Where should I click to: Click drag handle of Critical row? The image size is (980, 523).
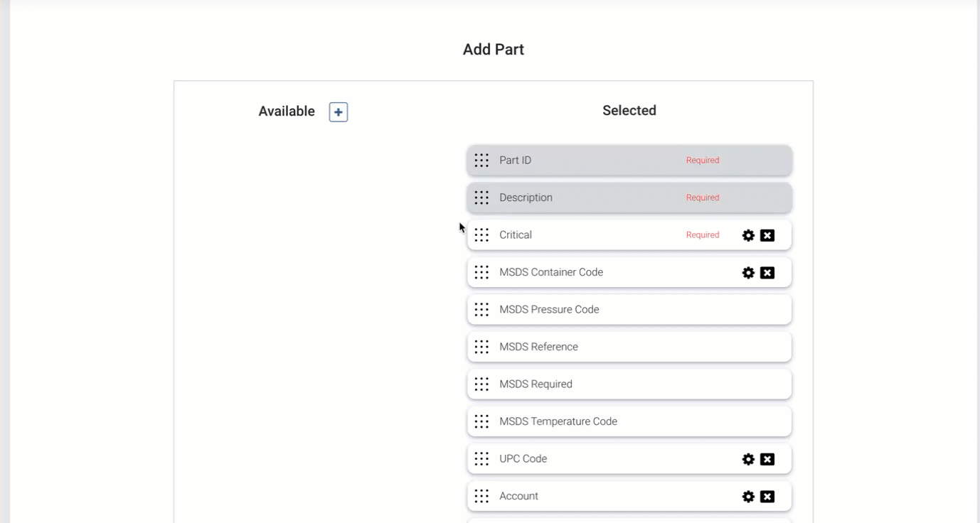pos(481,235)
